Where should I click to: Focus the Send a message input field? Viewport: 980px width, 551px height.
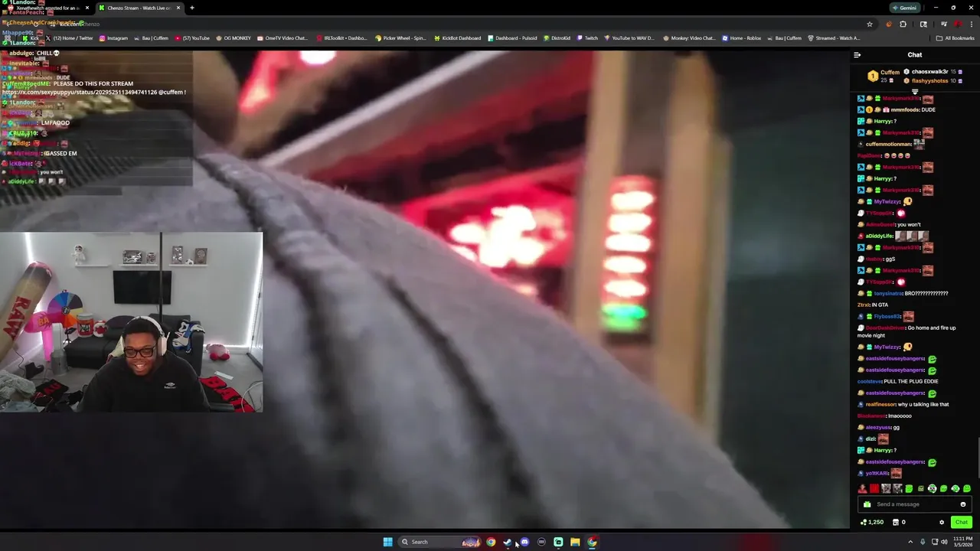[x=914, y=504]
